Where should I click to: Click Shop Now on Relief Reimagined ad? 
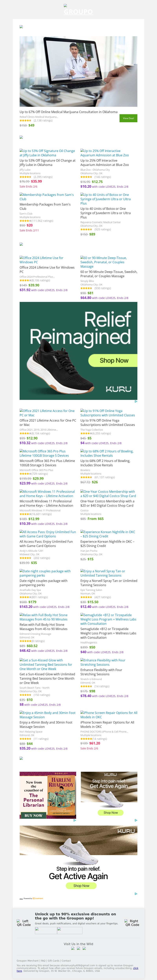pyautogui.click(x=114, y=360)
